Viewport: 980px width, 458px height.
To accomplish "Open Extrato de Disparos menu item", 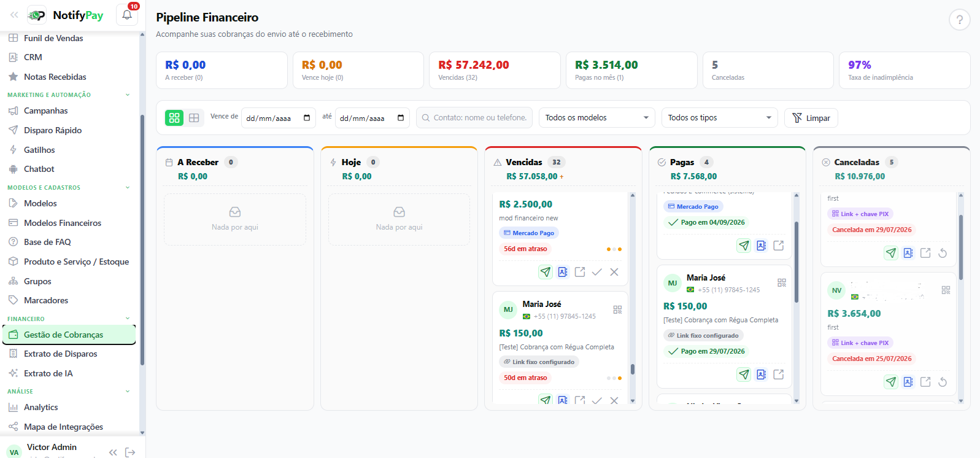I will pos(70,354).
